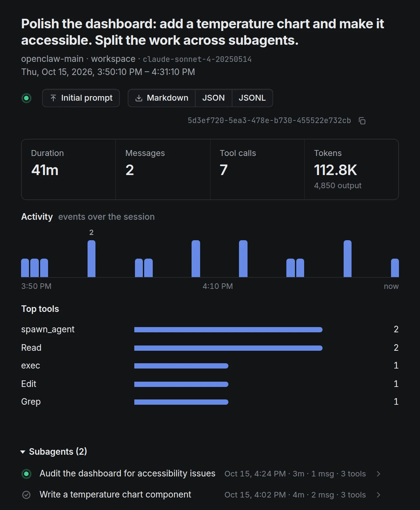Viewport: 420px width, 510px height.
Task: Open the accessibility audit subagent chevron
Action: point(379,474)
